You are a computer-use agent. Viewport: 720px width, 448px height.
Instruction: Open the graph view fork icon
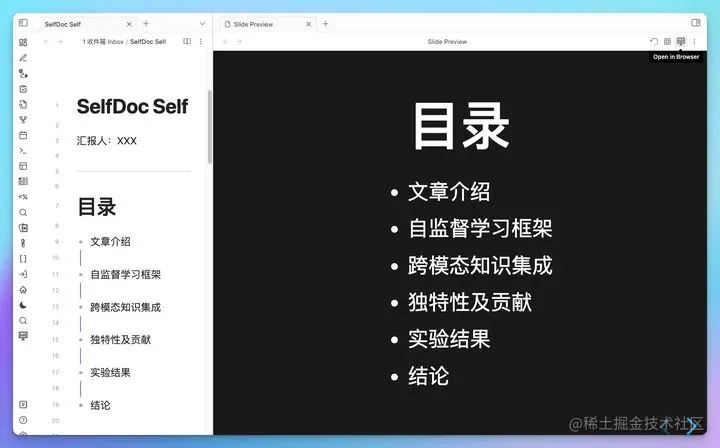click(23, 120)
